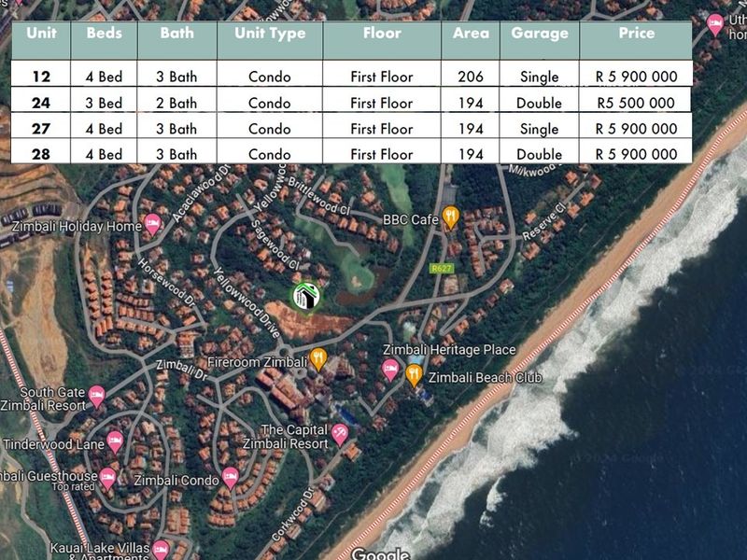Click the Garage column header
Viewport: 747px width, 560px height.
tap(539, 33)
